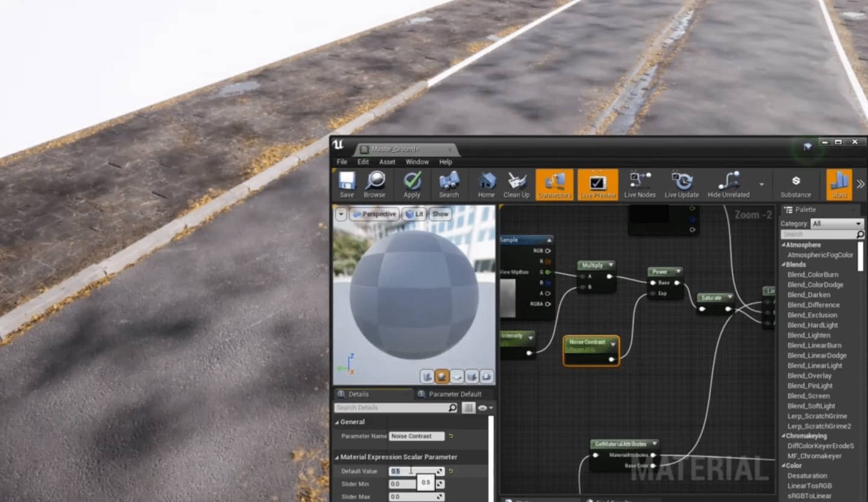Open the File menu
Screen dimensions: 868x502
coord(342,162)
